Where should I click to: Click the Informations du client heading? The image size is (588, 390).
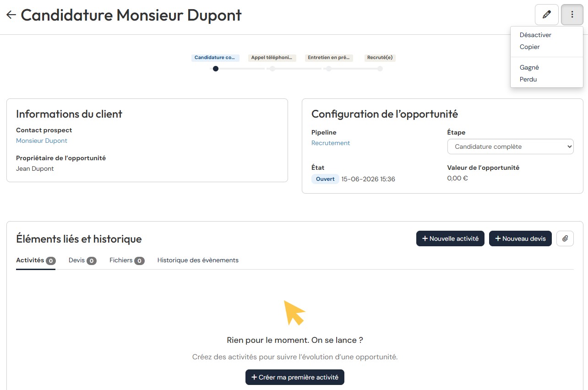[69, 114]
